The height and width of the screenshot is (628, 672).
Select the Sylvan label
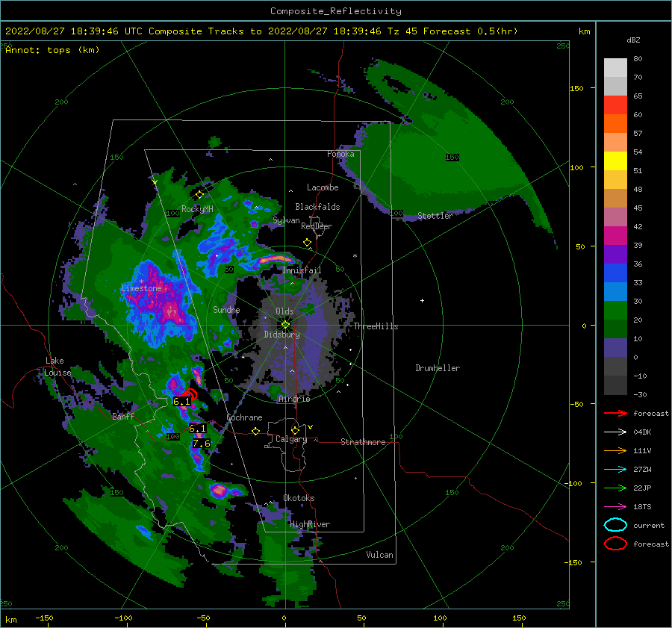(286, 220)
